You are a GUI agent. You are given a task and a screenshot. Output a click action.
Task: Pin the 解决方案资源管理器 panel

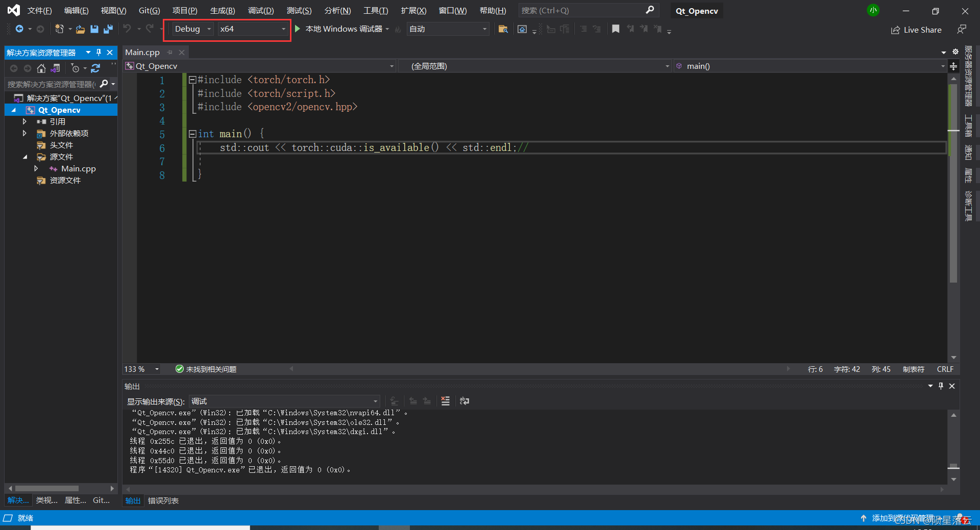(99, 52)
